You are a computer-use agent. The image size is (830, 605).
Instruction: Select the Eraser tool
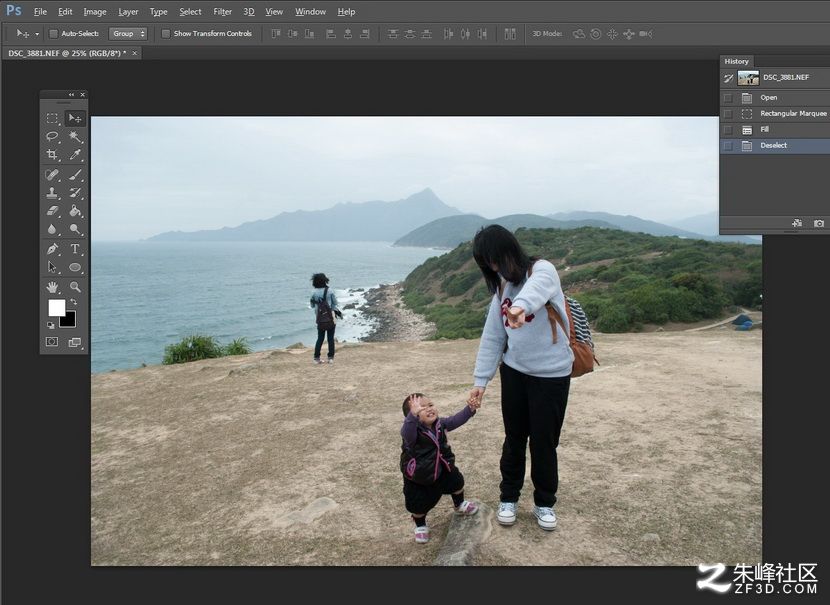[x=52, y=211]
